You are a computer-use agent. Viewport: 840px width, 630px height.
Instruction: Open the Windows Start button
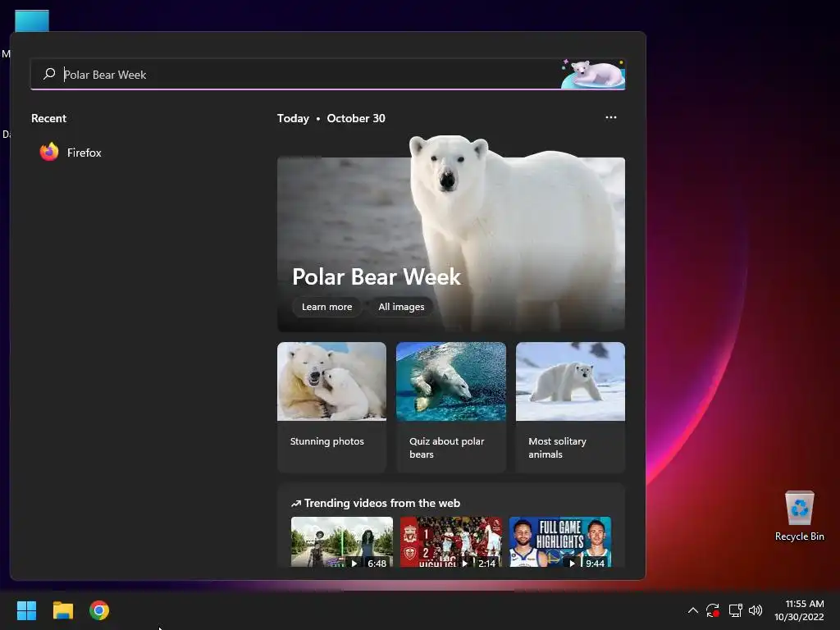pyautogui.click(x=26, y=610)
